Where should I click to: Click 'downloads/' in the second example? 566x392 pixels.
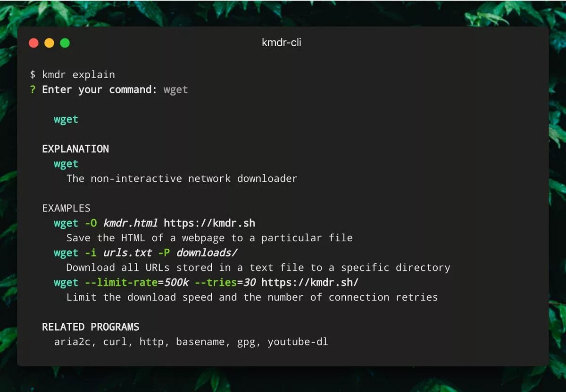207,253
